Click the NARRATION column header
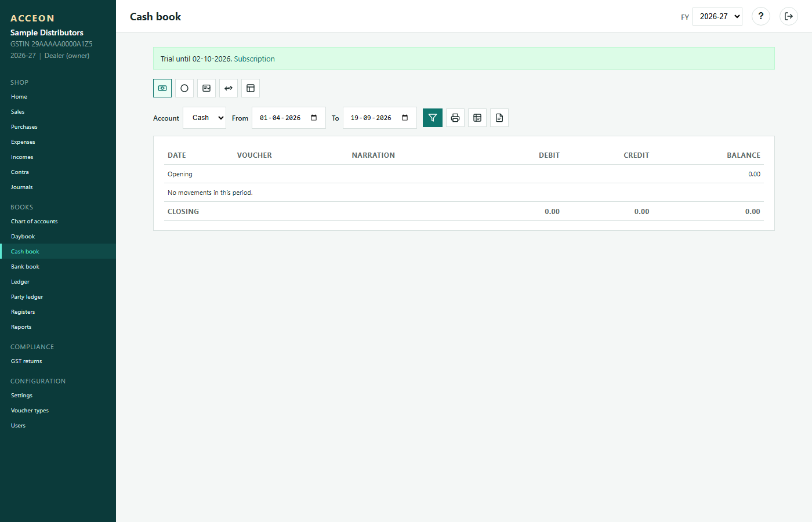 (374, 155)
